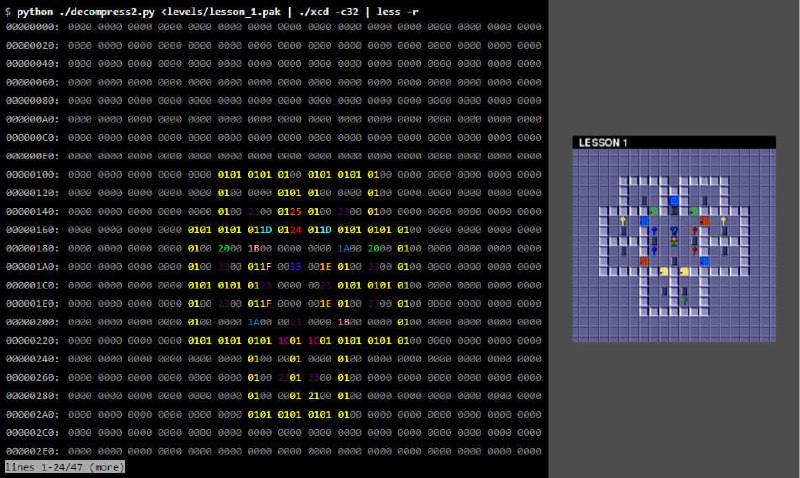Click the chip below the left yellow key
Image resolution: width=800 pixels, height=478 pixels.
click(623, 231)
